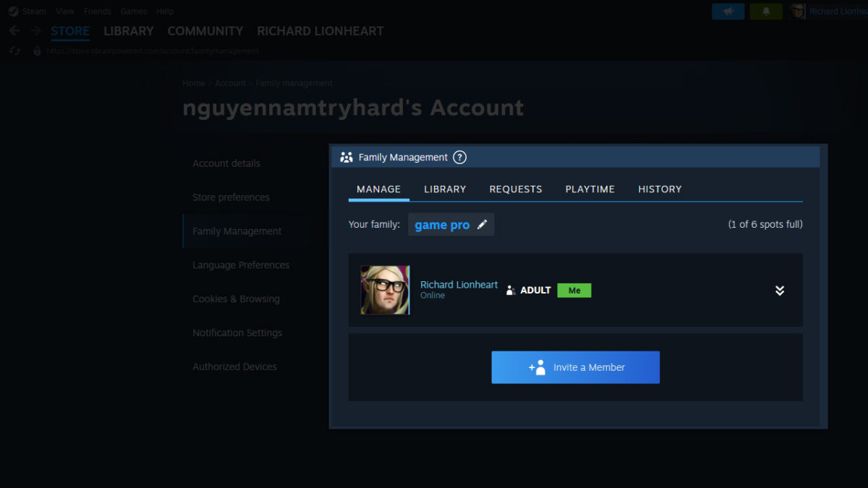
Task: Click the Invite a Member button
Action: (576, 367)
